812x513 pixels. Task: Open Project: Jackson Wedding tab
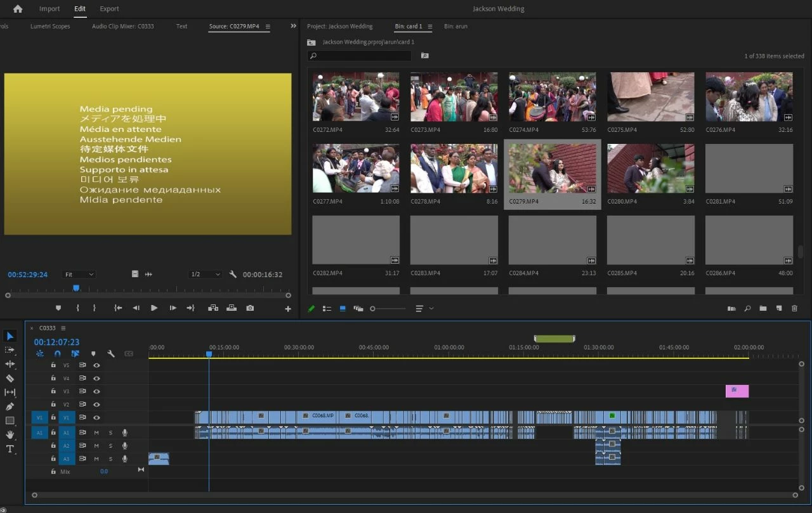click(340, 27)
